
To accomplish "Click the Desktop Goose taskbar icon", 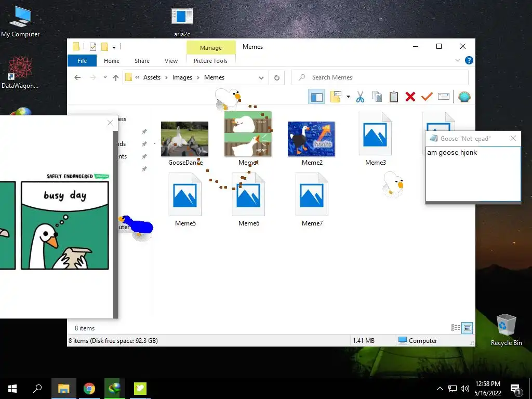I will pyautogui.click(x=140, y=389).
